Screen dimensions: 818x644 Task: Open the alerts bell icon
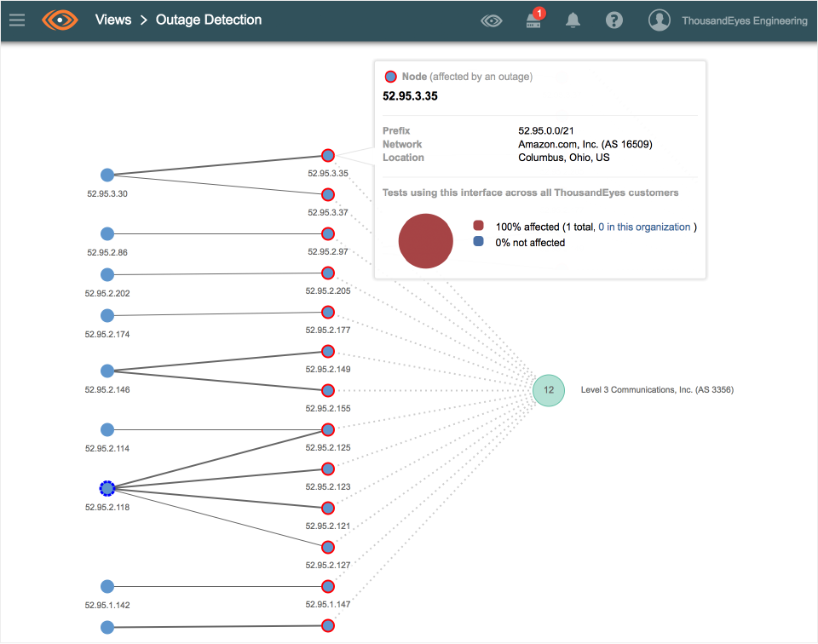[x=573, y=20]
